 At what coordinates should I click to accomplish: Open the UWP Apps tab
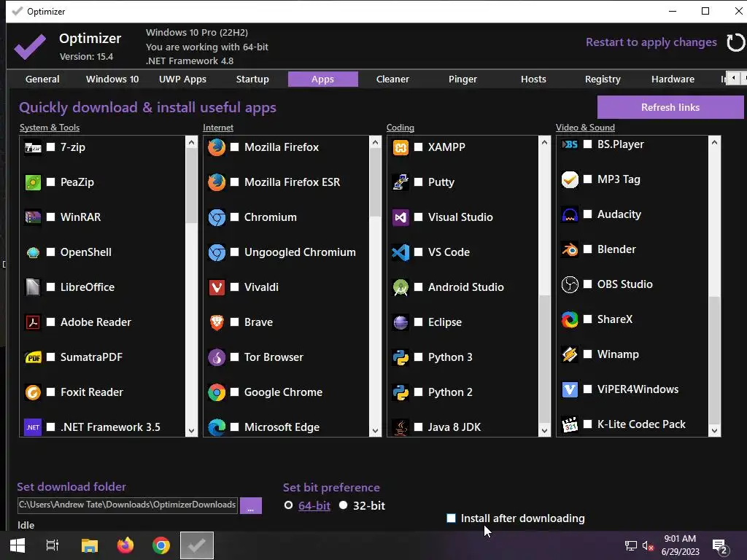pyautogui.click(x=182, y=79)
